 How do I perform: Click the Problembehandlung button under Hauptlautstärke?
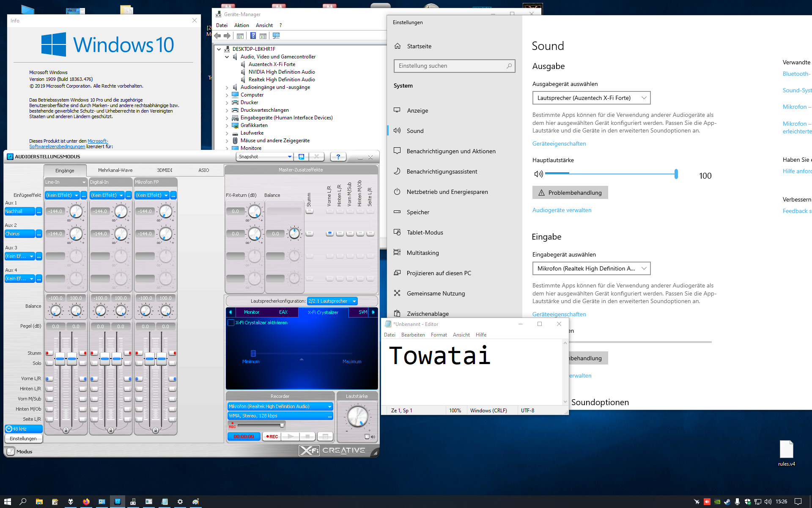point(570,193)
